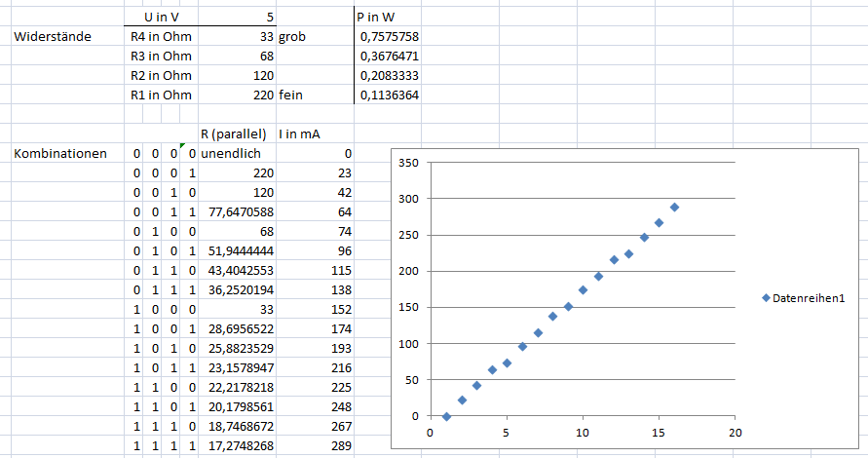This screenshot has height=458, width=868.
Task: Click the resistance cell 28,6956522
Action: pos(238,328)
